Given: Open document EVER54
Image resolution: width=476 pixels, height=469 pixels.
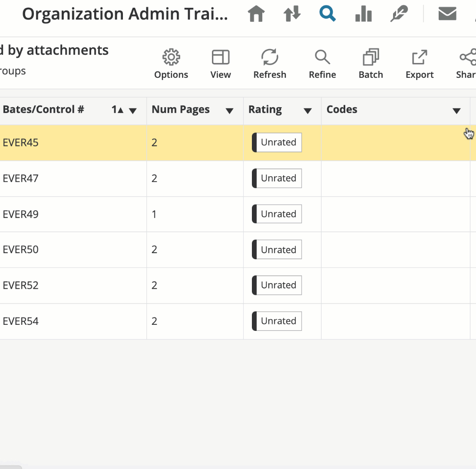Looking at the screenshot, I should click(x=21, y=321).
